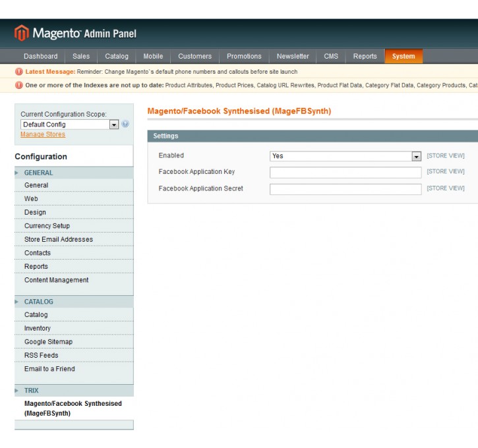478x448 pixels.
Task: Open the Customers menu
Action: [x=194, y=57]
